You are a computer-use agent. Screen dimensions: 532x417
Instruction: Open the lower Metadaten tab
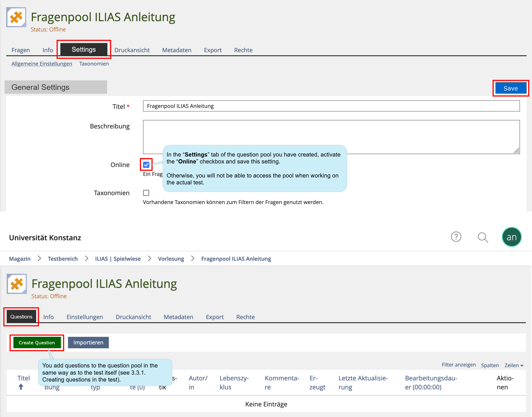tap(178, 317)
